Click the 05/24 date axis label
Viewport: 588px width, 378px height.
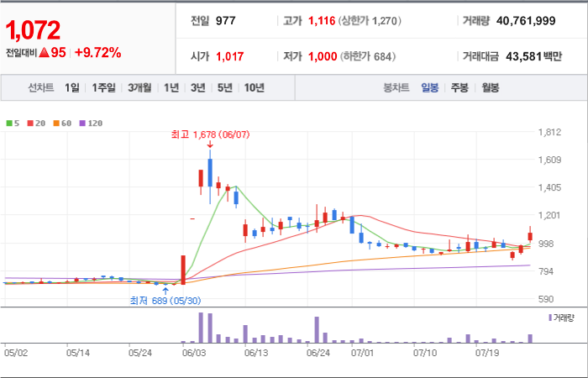(140, 354)
